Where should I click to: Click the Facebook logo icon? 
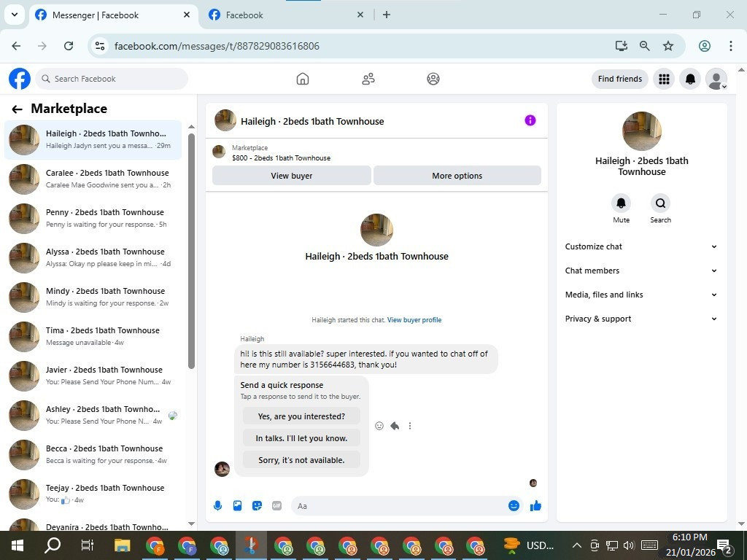(20, 79)
